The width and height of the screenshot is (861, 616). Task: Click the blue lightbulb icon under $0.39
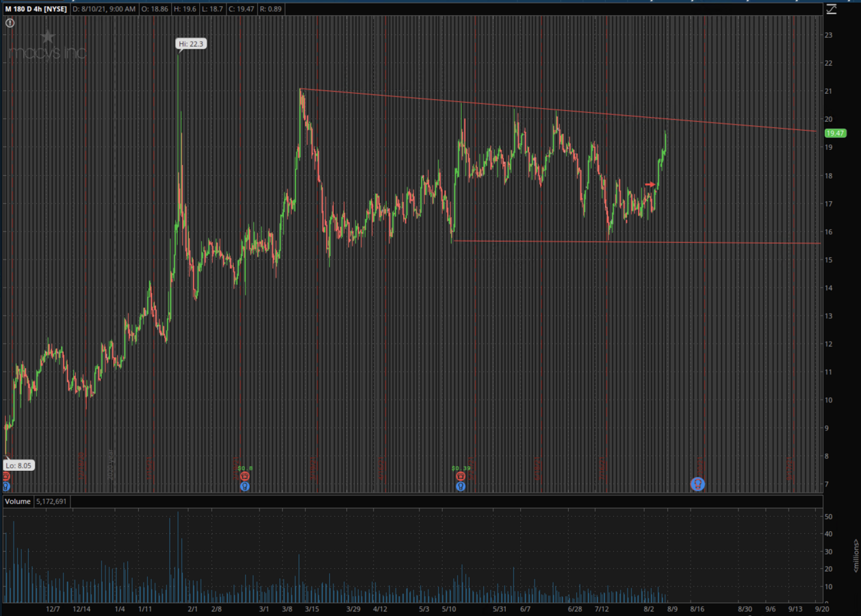[x=461, y=487]
